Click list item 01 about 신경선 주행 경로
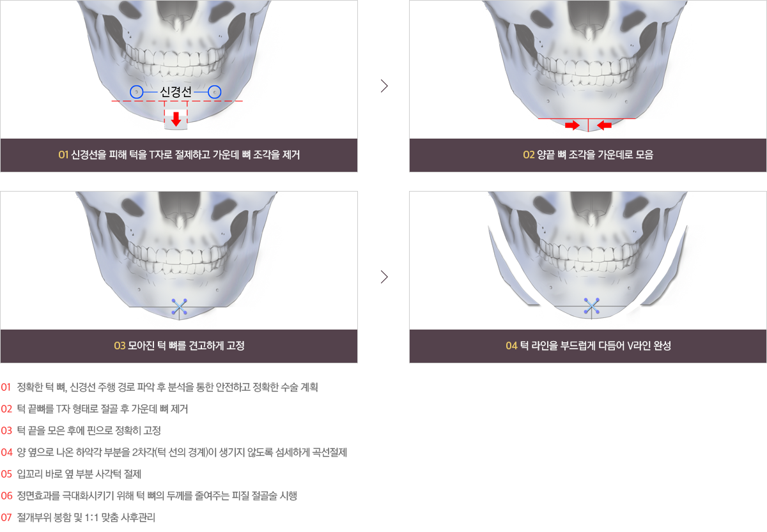 160,387
